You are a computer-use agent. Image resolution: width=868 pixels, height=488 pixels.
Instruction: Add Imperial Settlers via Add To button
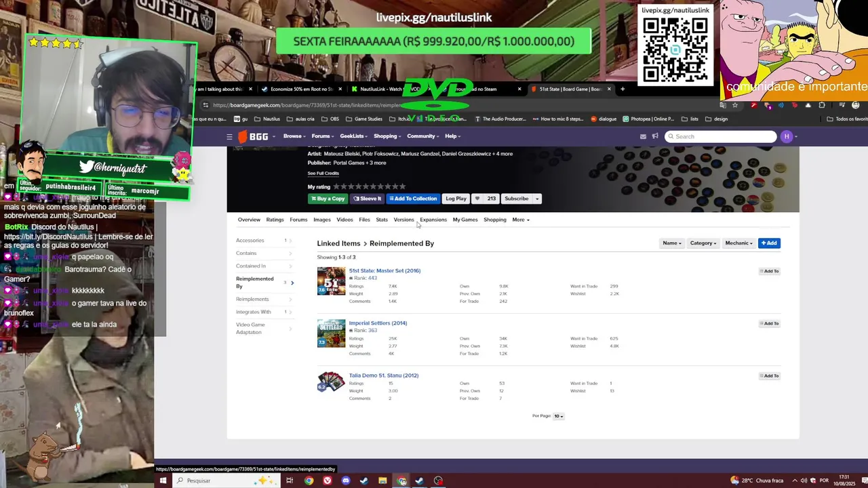[x=769, y=323]
